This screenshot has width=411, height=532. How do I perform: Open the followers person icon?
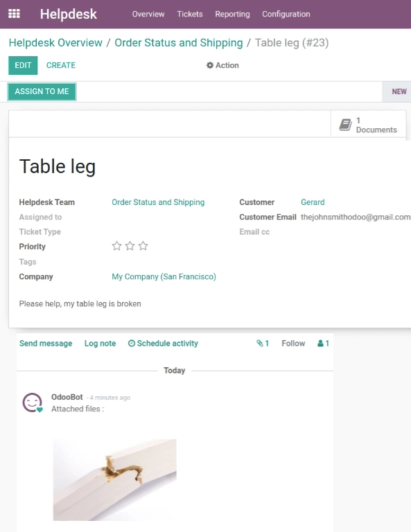pyautogui.click(x=320, y=344)
